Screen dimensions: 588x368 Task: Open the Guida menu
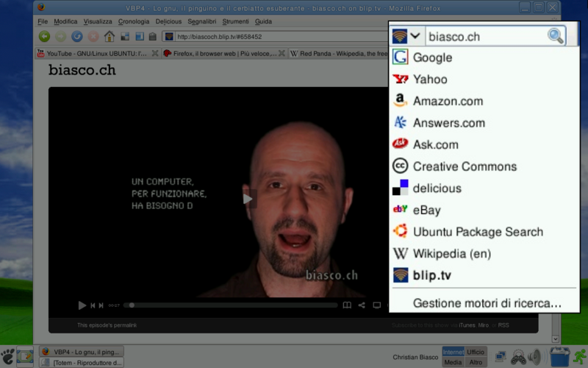[263, 21]
